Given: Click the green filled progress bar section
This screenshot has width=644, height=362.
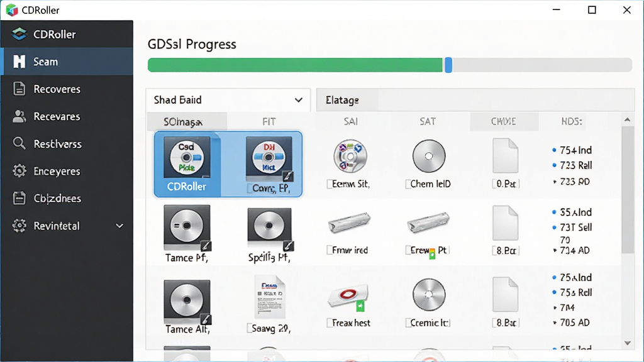Looking at the screenshot, I should [296, 65].
